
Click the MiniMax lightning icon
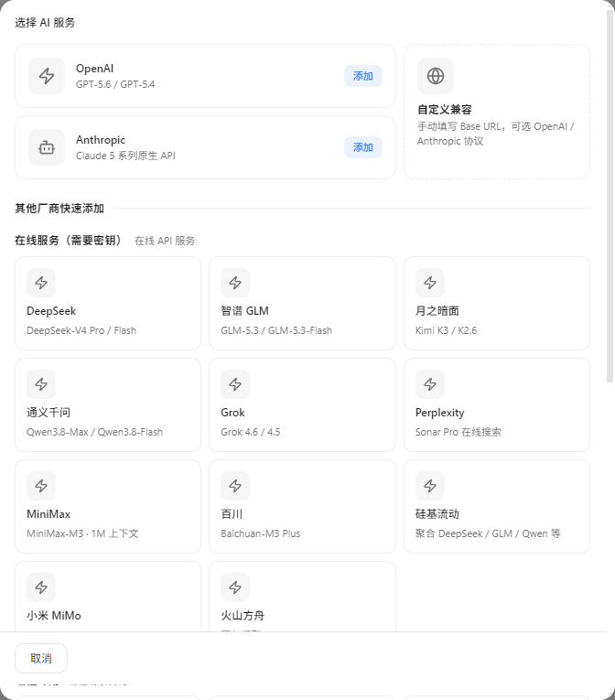pos(41,486)
